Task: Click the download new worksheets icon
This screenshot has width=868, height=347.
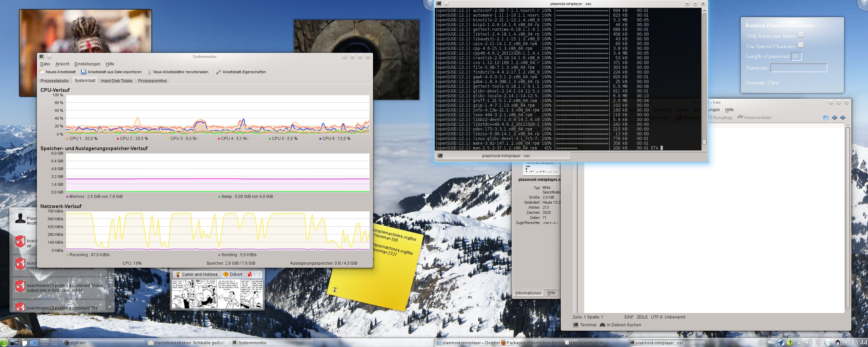Action: coord(149,72)
